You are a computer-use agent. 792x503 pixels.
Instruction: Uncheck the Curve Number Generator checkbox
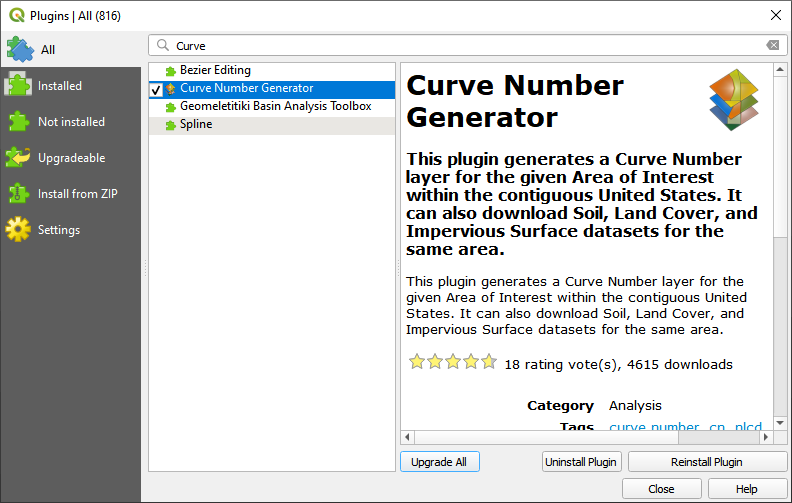(156, 89)
